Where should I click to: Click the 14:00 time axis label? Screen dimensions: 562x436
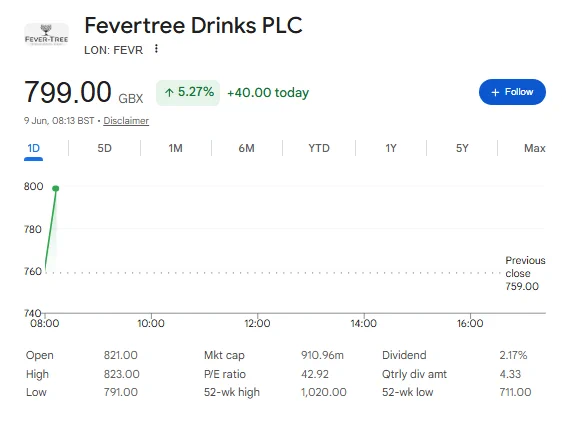pos(363,324)
